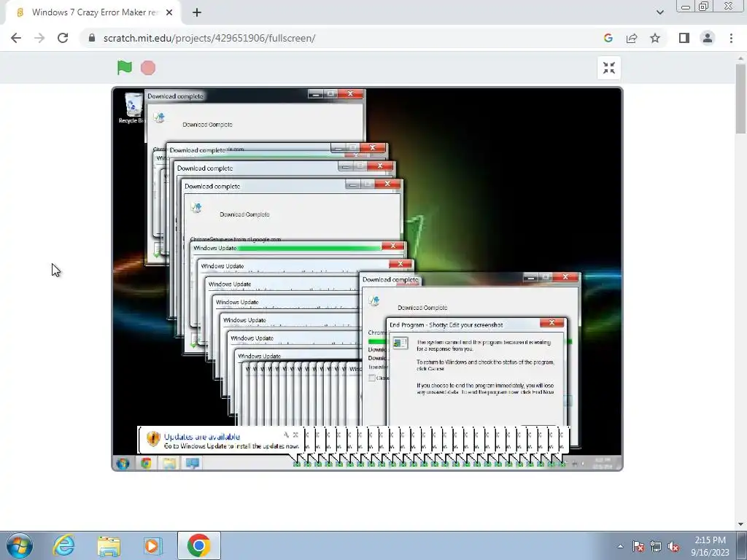Share this page using the share icon
747x560 pixels.
pyautogui.click(x=632, y=38)
